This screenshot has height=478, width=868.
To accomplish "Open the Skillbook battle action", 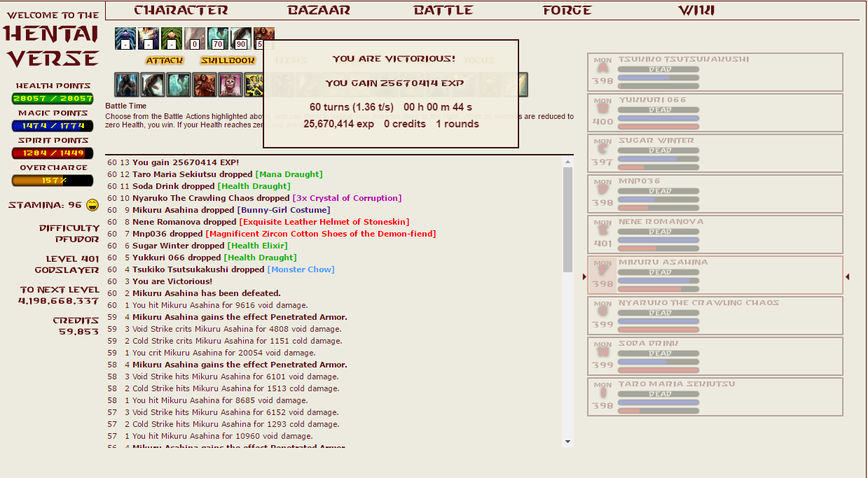I will point(228,61).
